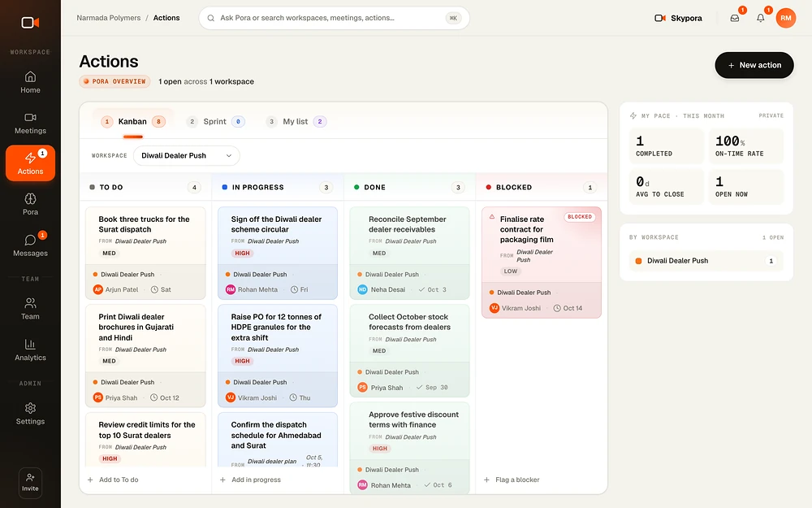The height and width of the screenshot is (508, 812).
Task: Click the warning triangle on Finalise rate card
Action: pos(492,217)
